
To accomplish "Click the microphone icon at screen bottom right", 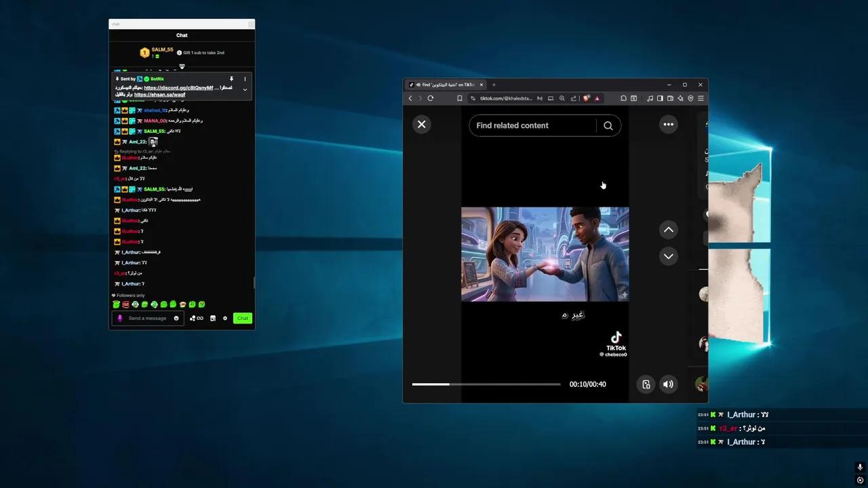I will tap(860, 467).
